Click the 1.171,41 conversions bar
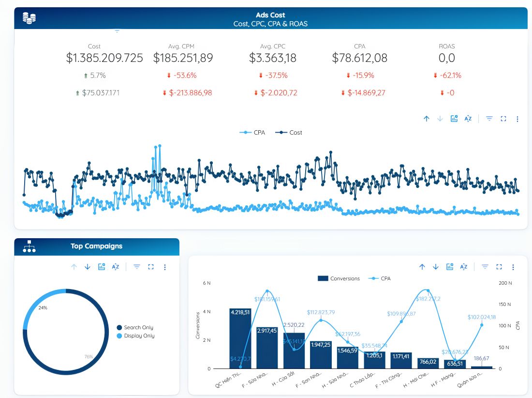Viewport: 532px width, 398px height. click(401, 360)
